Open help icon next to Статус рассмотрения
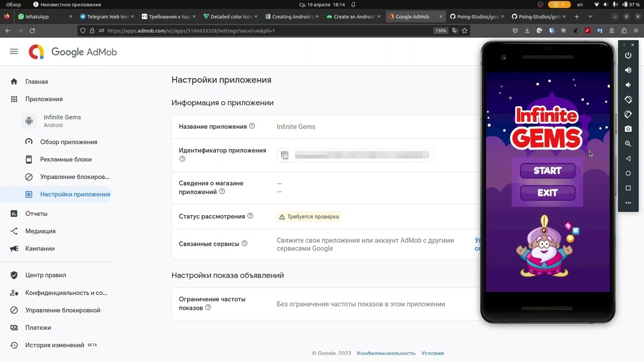 tap(250, 216)
